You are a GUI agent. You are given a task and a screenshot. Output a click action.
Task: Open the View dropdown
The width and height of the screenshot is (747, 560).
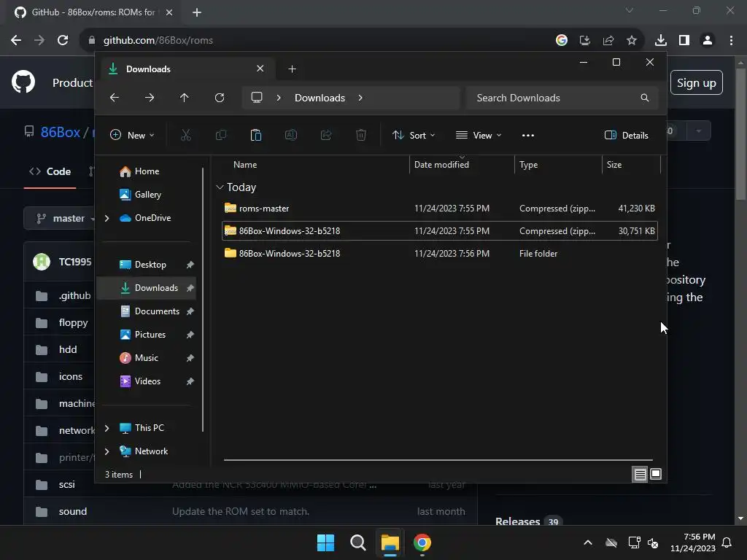[x=479, y=135]
